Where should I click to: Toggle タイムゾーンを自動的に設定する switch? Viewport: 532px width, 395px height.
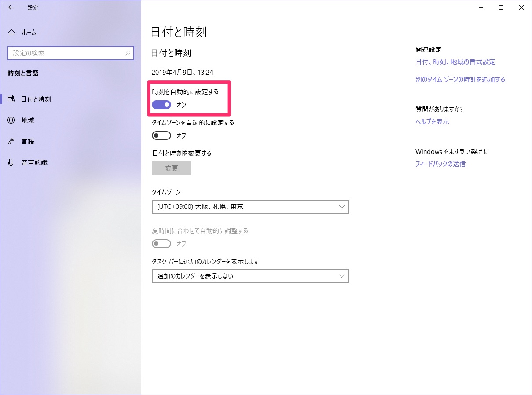click(x=161, y=135)
